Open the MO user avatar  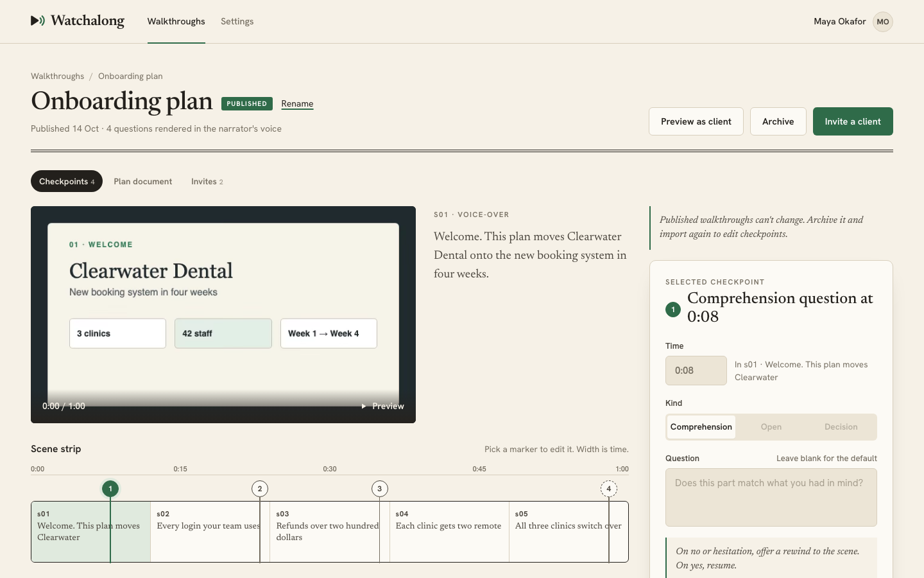coord(883,22)
